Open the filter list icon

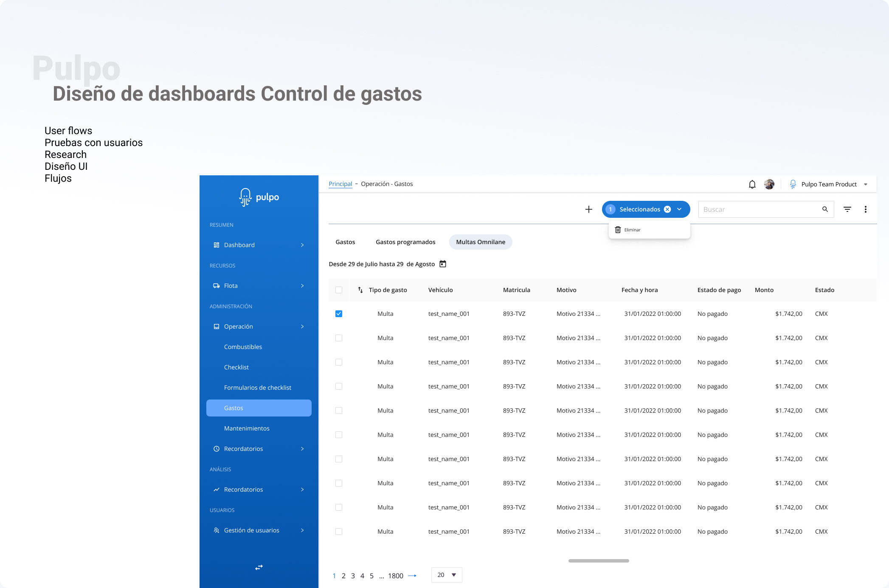(847, 209)
